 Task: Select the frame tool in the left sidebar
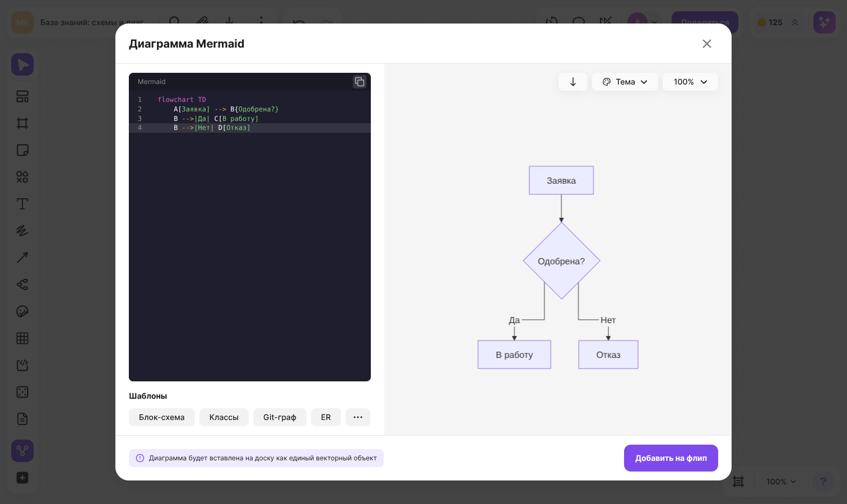click(22, 123)
